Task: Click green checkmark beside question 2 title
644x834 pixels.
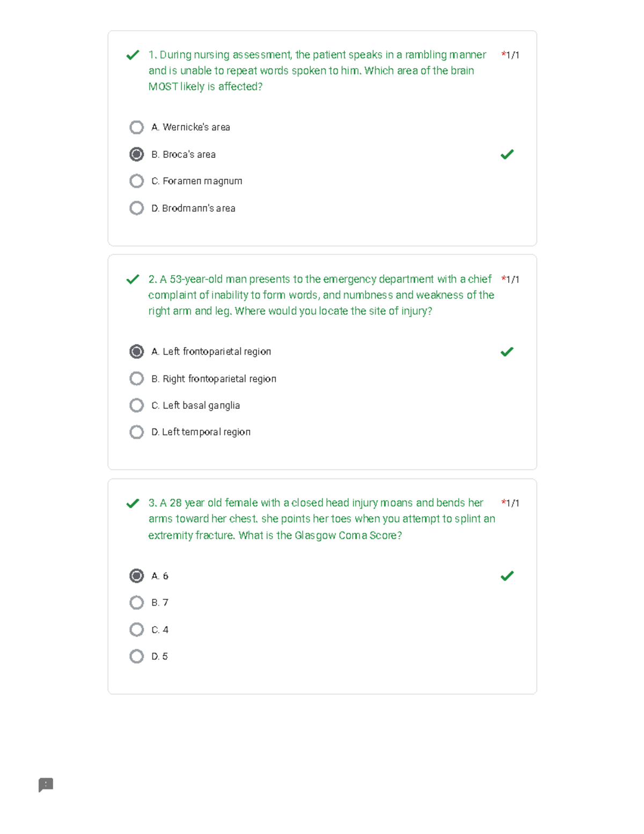Action: click(x=133, y=279)
